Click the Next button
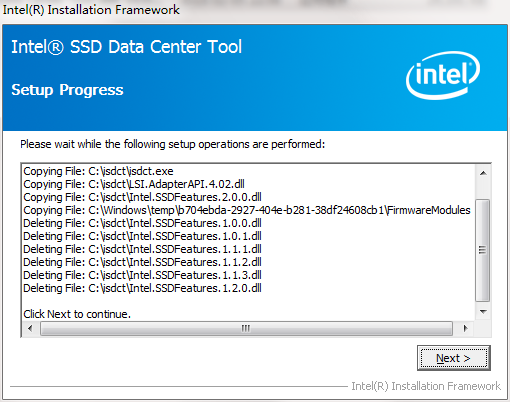 [x=454, y=358]
